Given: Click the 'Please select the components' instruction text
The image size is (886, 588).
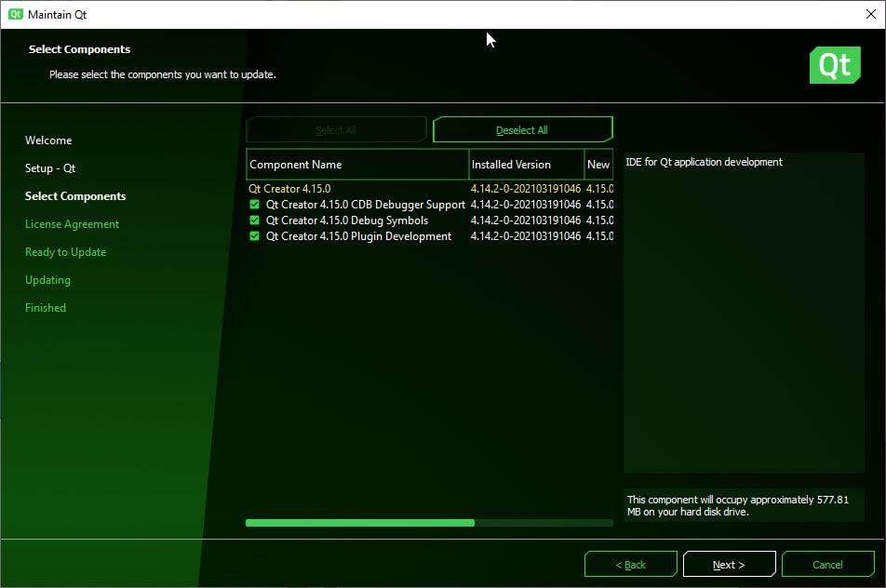Looking at the screenshot, I should [163, 74].
